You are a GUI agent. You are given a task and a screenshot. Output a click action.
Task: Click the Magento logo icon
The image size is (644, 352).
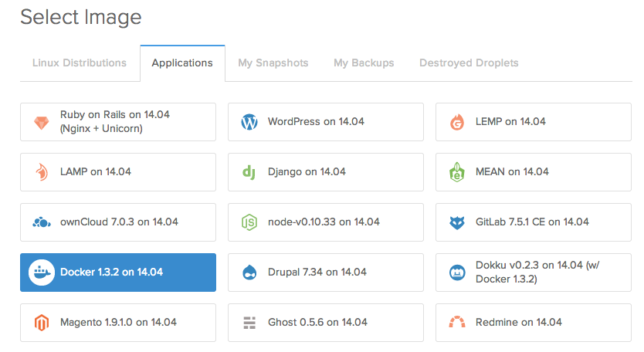coord(42,323)
